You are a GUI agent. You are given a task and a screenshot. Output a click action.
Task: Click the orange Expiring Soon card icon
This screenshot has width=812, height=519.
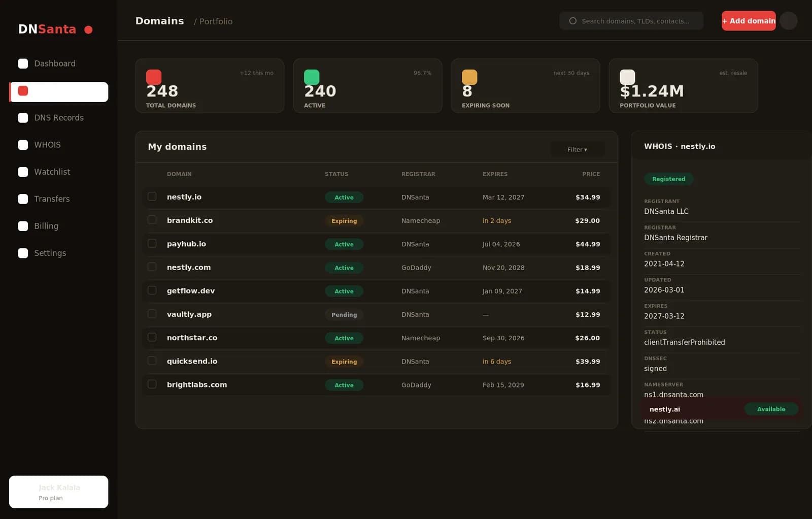pyautogui.click(x=469, y=77)
